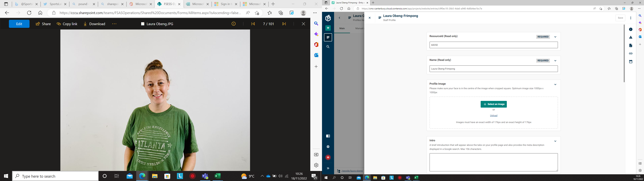Expand Contensis left navigation with double chevron
Image resolution: width=644 pixels, height=181 pixels.
[x=328, y=168]
